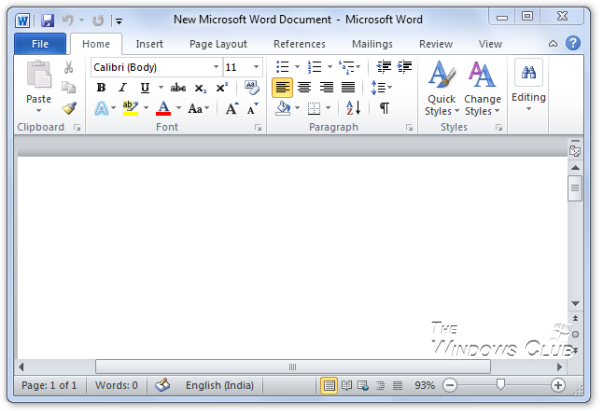Open the Clipboard dialog launcher
The width and height of the screenshot is (600, 411).
pos(77,128)
